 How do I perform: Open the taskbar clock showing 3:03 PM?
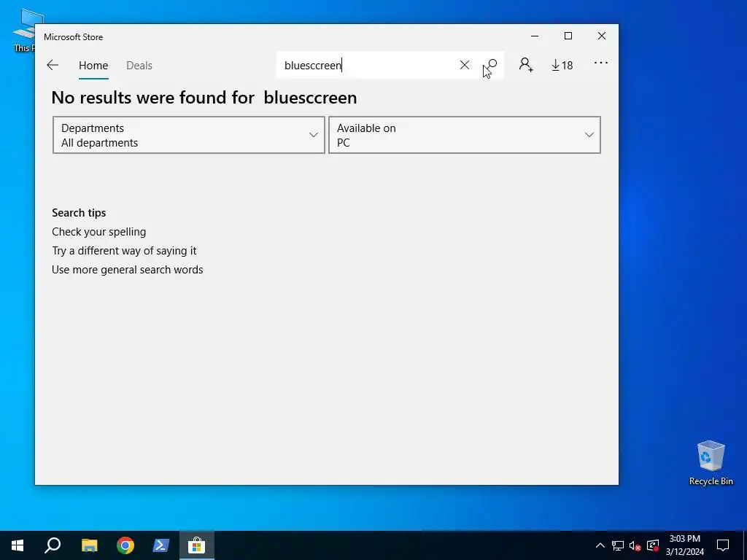(x=684, y=545)
